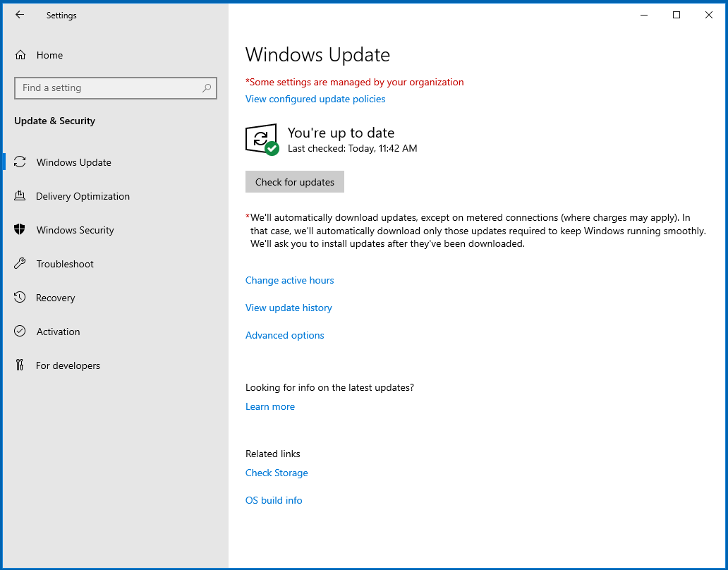Screen dimensions: 728x570
Task: Open Activation page
Action: (114, 332)
